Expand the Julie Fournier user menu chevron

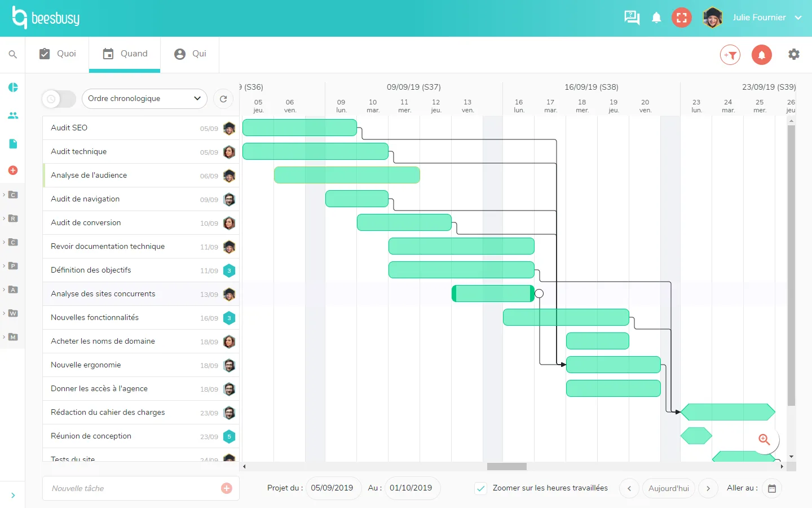pyautogui.click(x=798, y=17)
